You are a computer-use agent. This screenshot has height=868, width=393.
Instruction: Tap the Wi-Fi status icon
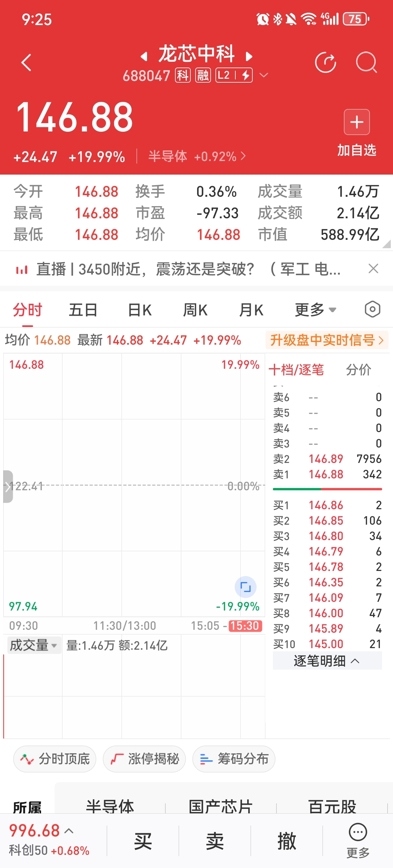309,19
